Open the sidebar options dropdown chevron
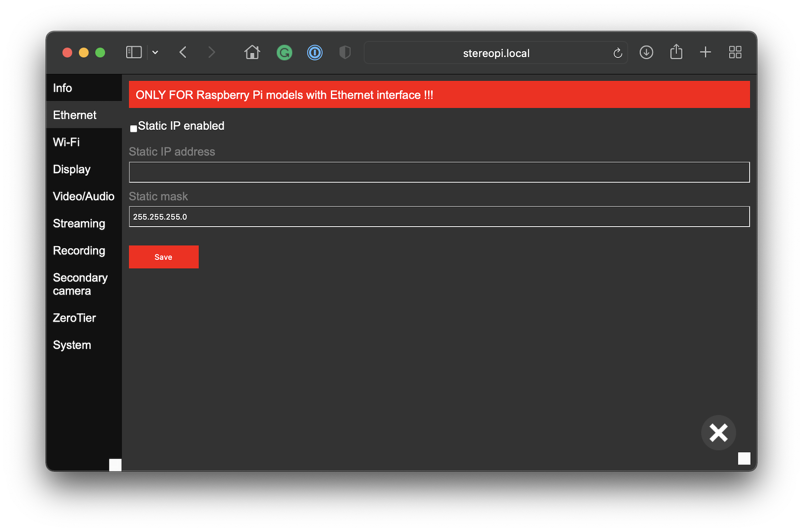 pyautogui.click(x=155, y=53)
